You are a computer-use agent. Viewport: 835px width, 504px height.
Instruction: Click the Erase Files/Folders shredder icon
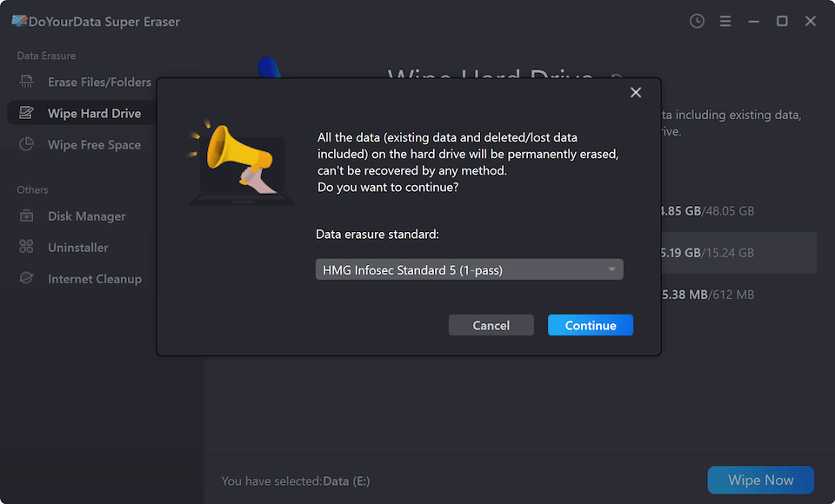[27, 83]
